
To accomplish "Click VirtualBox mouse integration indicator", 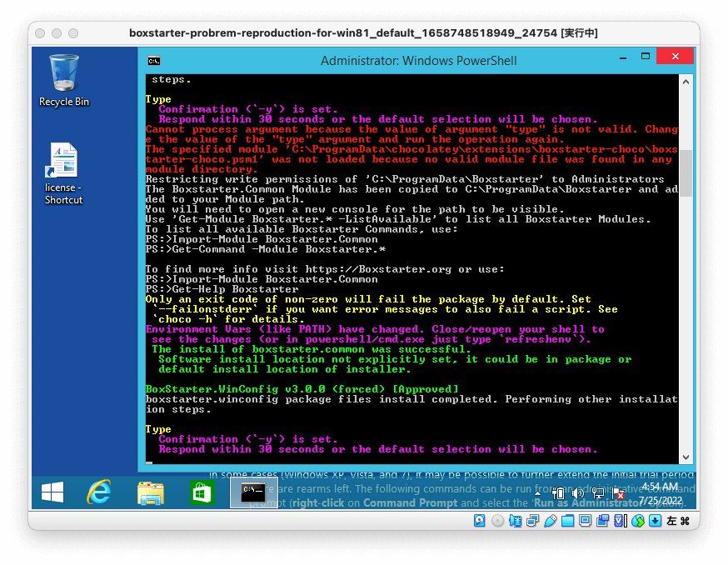I will pos(638,521).
